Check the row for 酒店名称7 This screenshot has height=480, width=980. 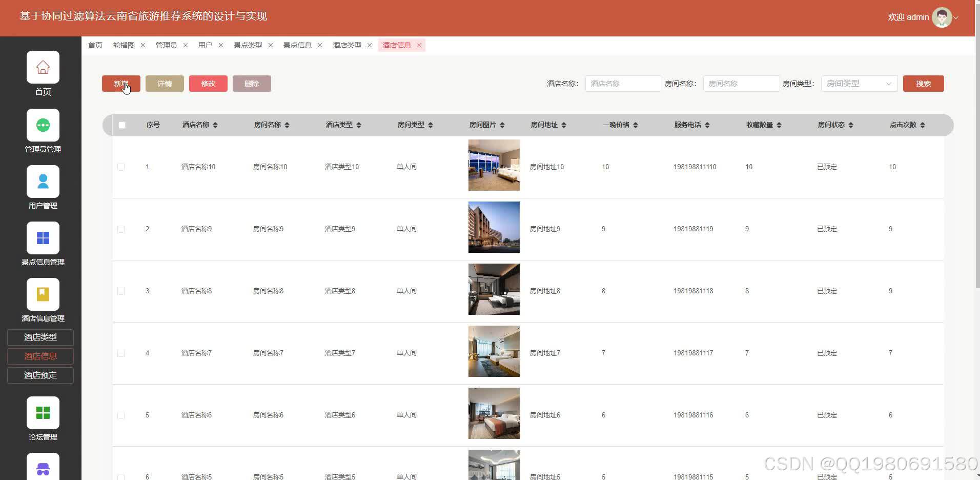(121, 353)
